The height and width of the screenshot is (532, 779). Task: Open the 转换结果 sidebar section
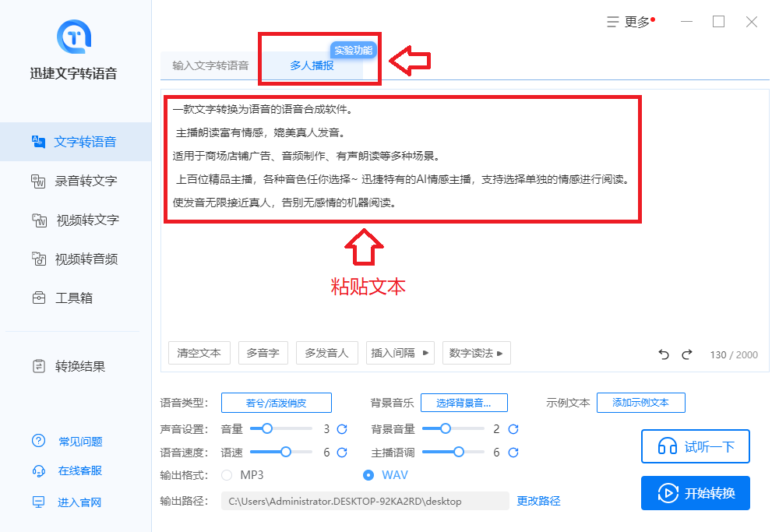coord(76,367)
